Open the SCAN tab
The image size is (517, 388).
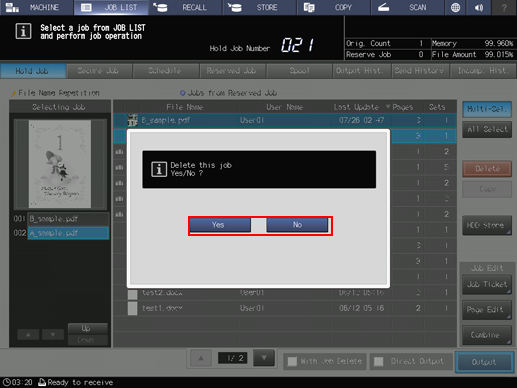pos(408,7)
